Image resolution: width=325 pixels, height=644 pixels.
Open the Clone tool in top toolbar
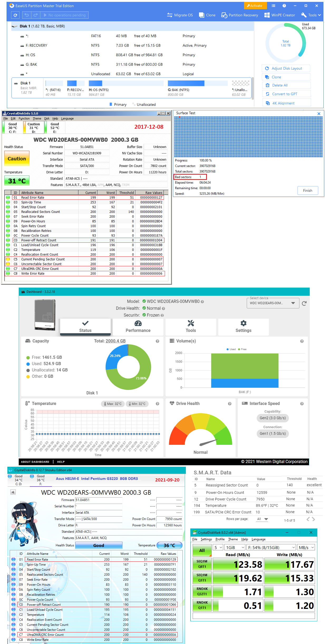tap(207, 15)
